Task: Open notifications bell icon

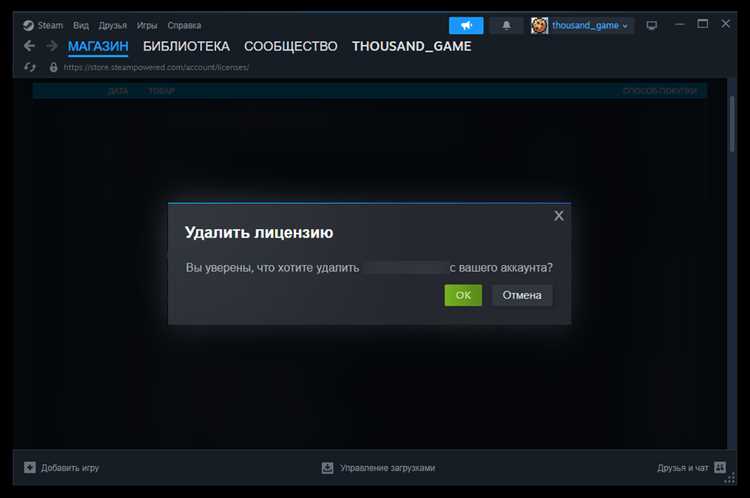Action: (506, 25)
